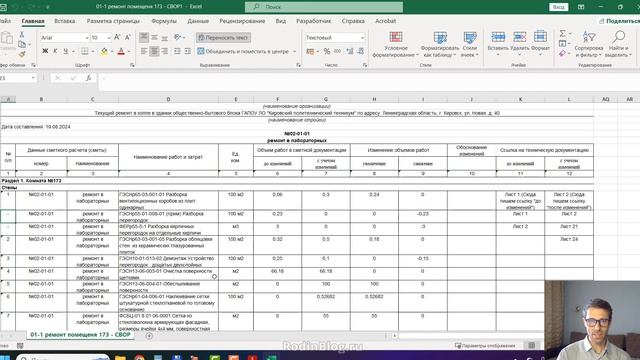Open number format dropdown (Текстовый)
The height and width of the screenshot is (360, 640).
[362, 38]
